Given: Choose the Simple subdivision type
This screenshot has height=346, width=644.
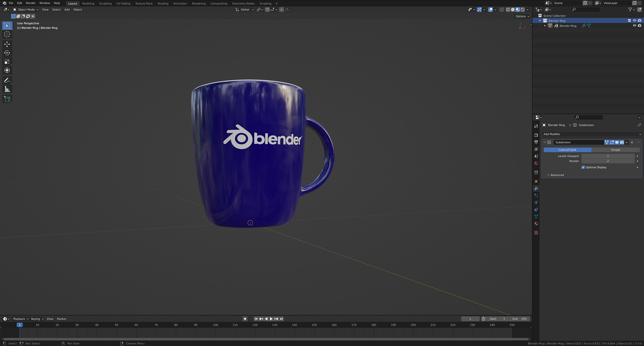Looking at the screenshot, I should click(x=615, y=150).
